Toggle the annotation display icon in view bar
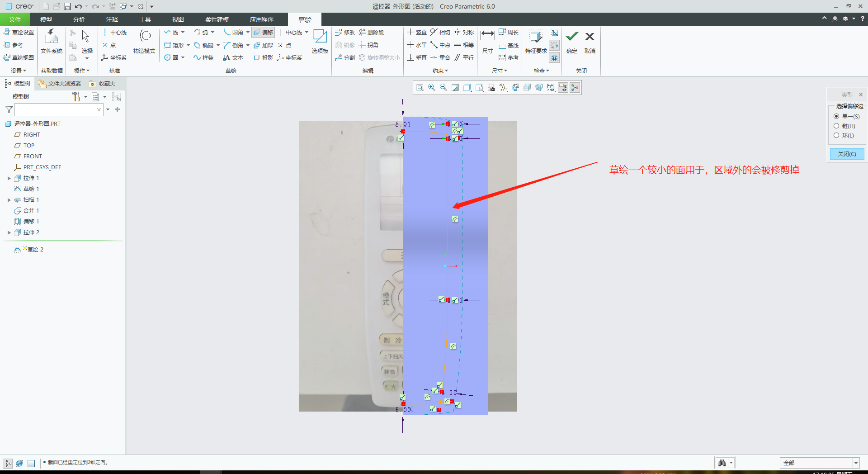Screen dimensions: 868x474 563,88
